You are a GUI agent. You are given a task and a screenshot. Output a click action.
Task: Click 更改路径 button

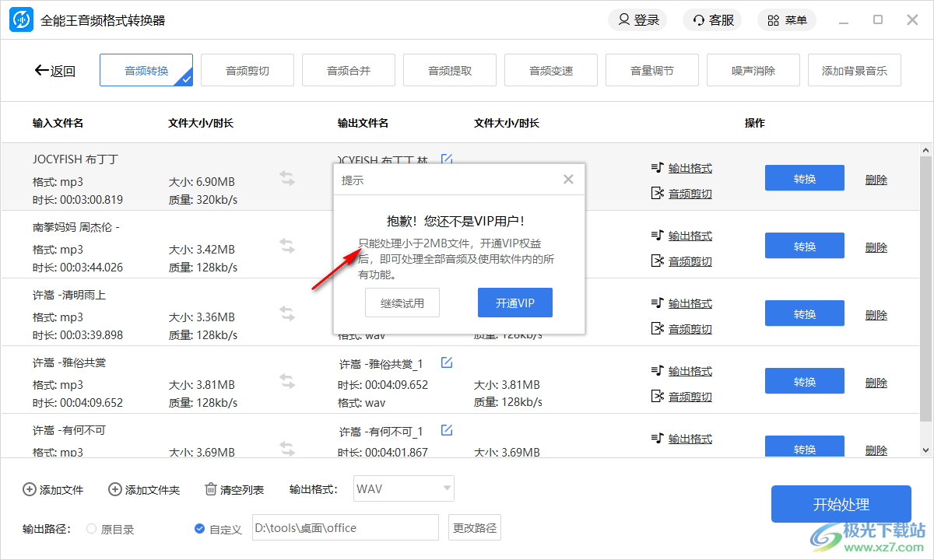tap(475, 527)
